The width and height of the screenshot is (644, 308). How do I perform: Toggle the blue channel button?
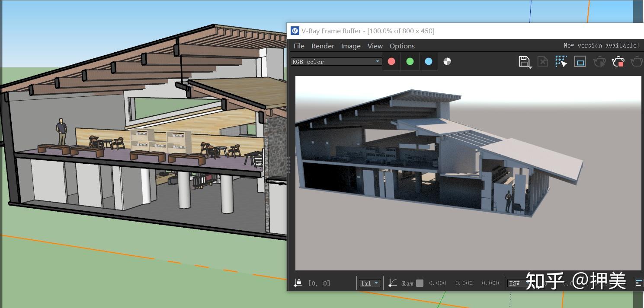[429, 62]
